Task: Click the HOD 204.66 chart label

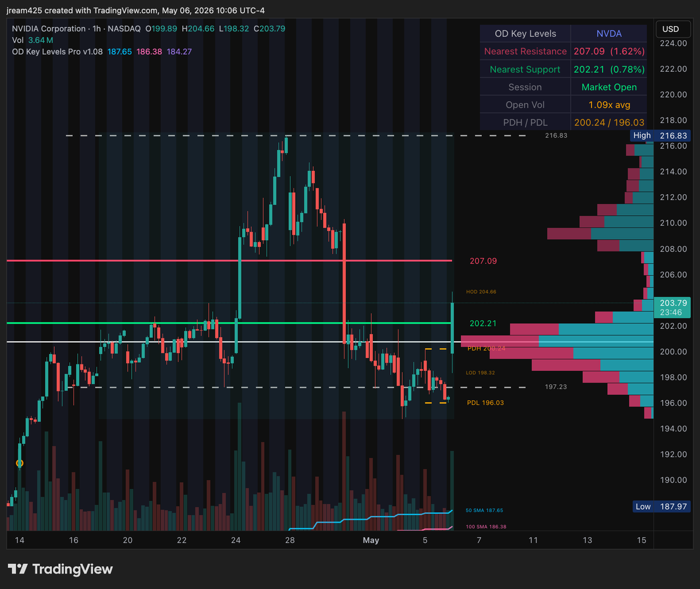Action: click(x=481, y=292)
